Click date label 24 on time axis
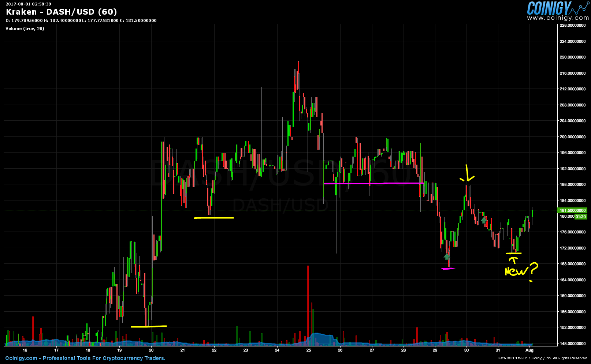This screenshot has height=364, width=591. click(277, 350)
